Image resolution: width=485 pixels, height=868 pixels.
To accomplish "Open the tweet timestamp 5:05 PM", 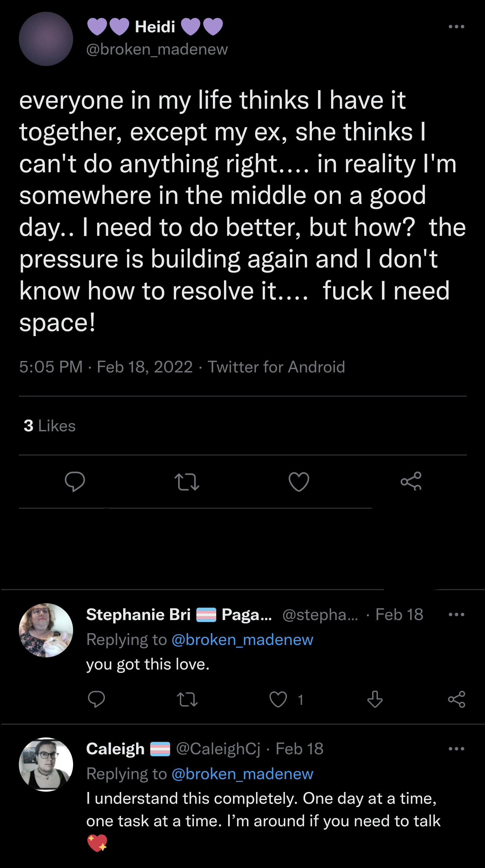I will click(51, 367).
